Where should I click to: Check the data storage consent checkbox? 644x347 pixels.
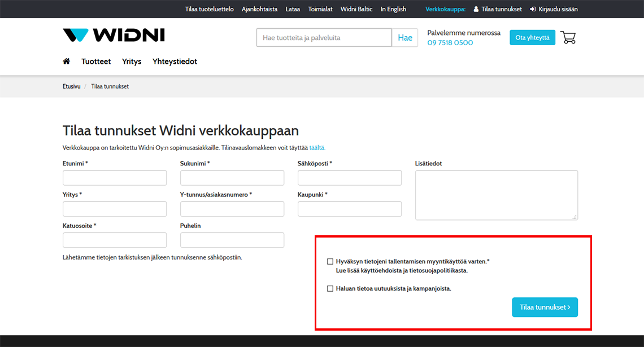[x=330, y=262]
